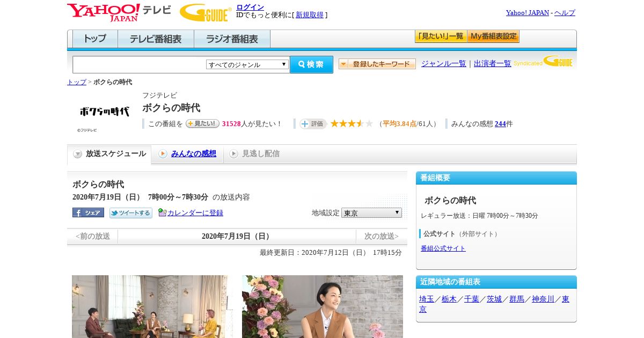Tweet using ツイートする button
This screenshot has height=338, width=644.
[131, 213]
